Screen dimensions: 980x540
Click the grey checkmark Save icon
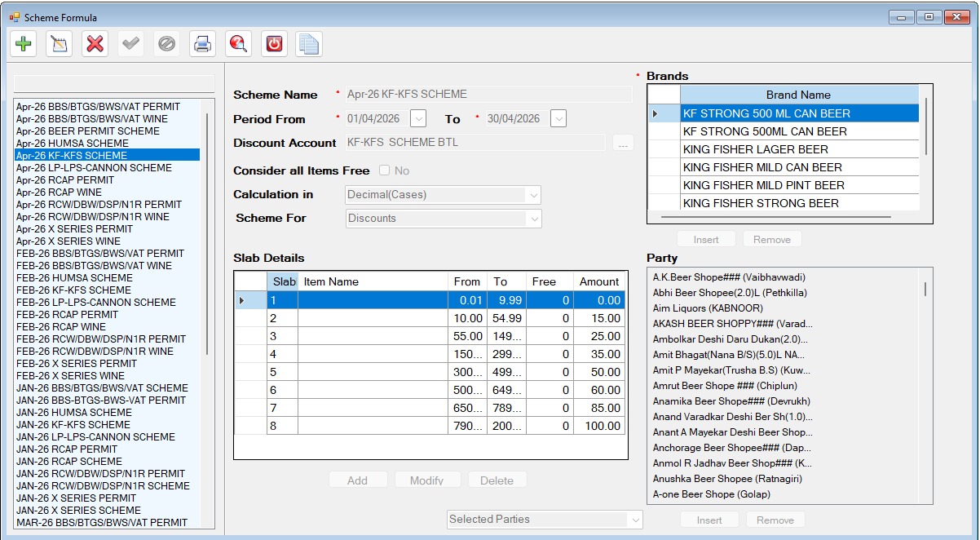coord(130,44)
